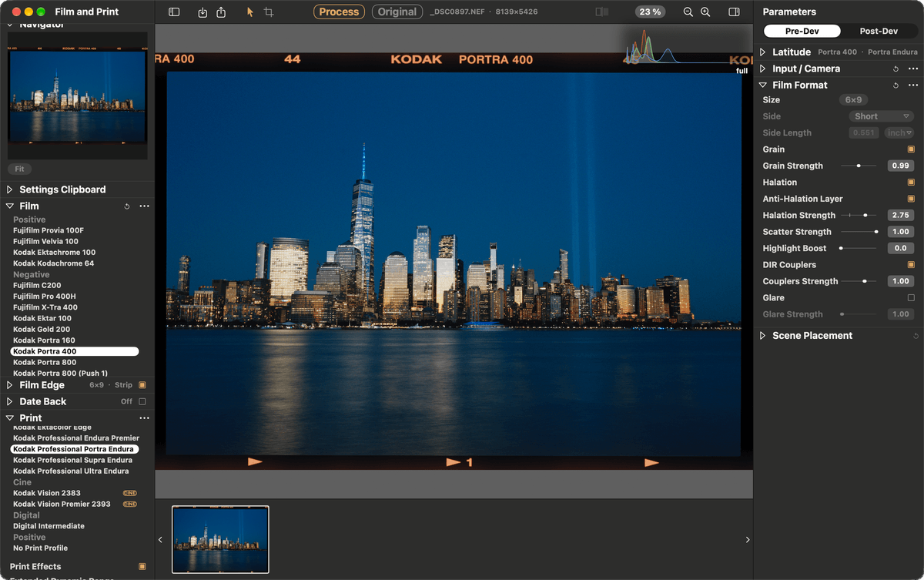Image resolution: width=924 pixels, height=580 pixels.
Task: Select Kodak Ektar 100 film
Action: point(42,318)
